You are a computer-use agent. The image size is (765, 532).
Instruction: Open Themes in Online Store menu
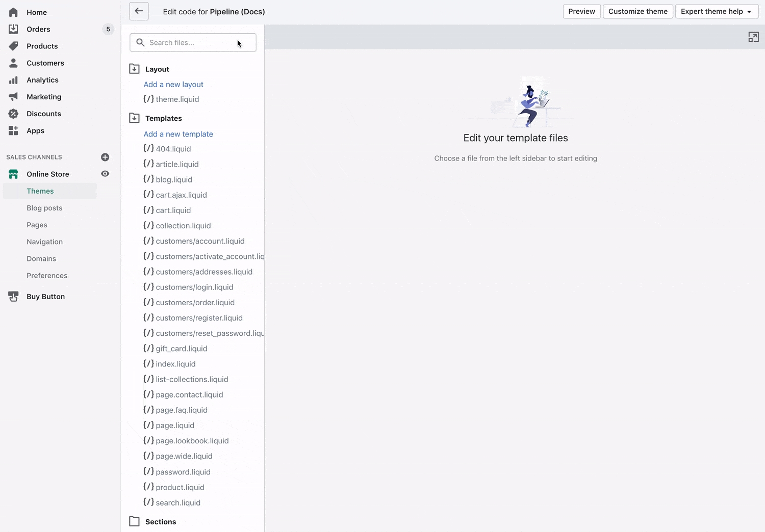point(40,191)
